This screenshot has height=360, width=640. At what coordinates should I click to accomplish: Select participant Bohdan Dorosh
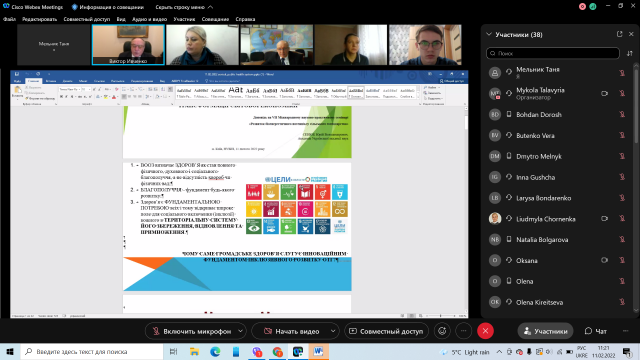coord(558,114)
